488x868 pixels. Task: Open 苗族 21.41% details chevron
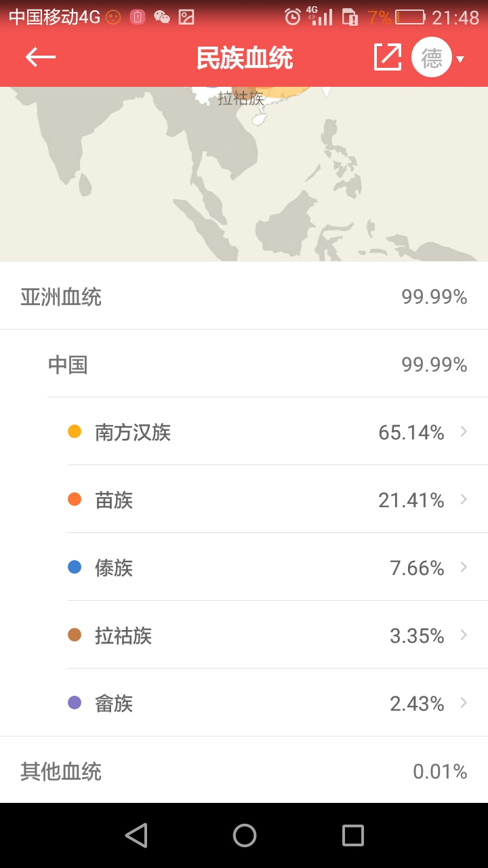point(464,499)
